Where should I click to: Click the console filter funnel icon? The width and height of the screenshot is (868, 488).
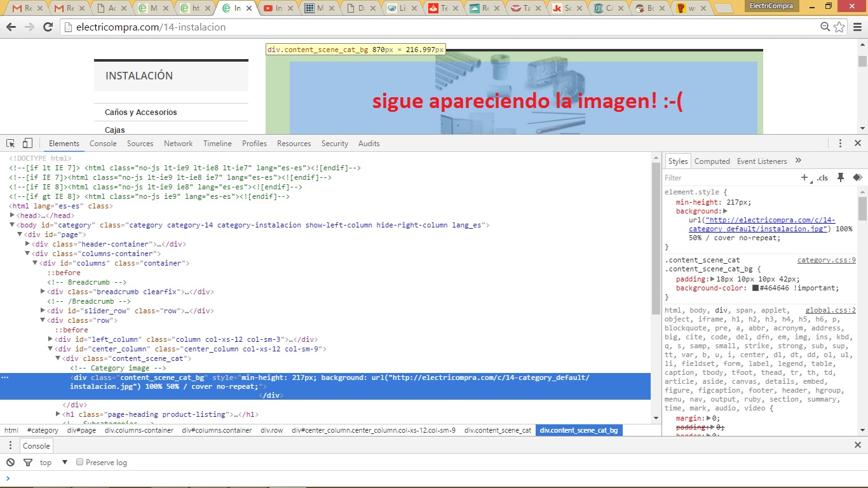[x=27, y=462]
